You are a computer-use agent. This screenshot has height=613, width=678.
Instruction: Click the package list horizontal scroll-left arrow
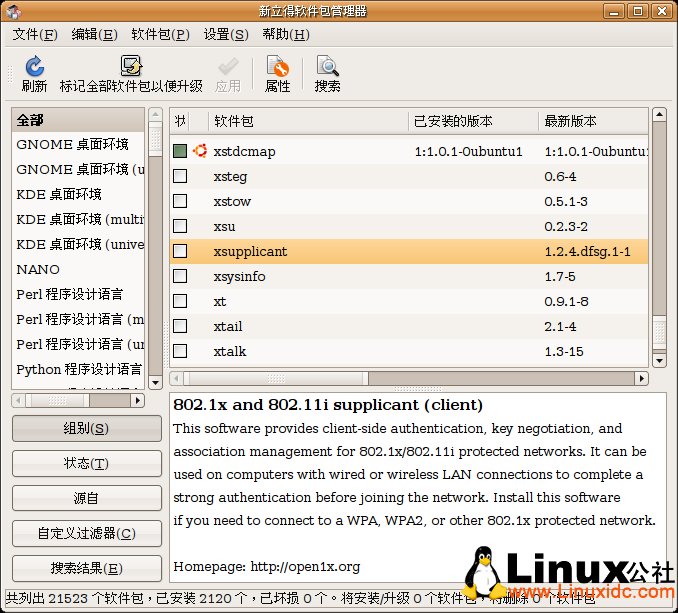176,378
